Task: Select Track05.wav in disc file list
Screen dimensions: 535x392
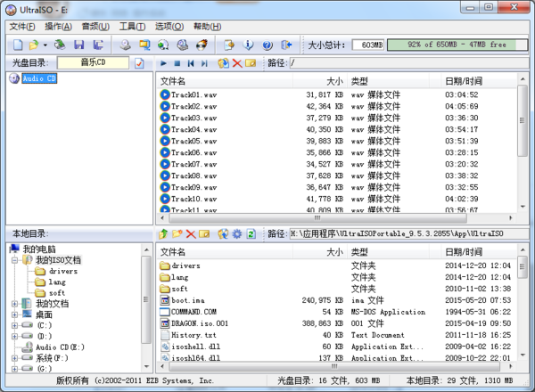Action: (193, 141)
